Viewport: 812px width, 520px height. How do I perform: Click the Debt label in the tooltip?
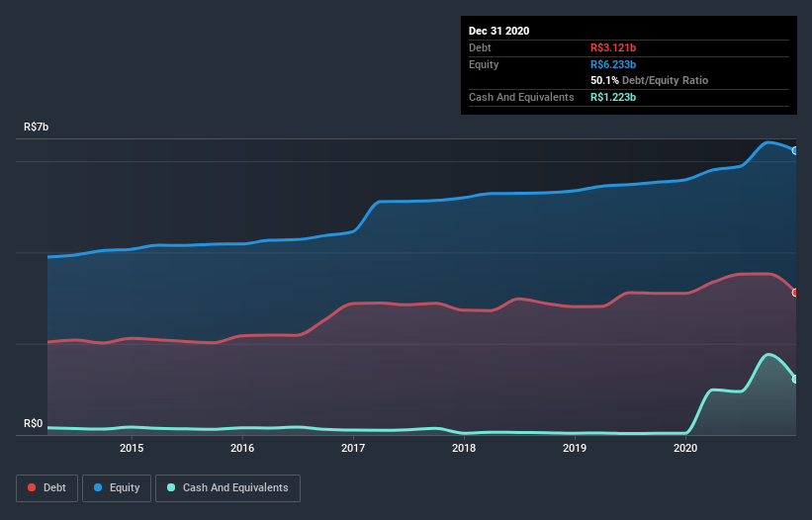click(x=480, y=47)
